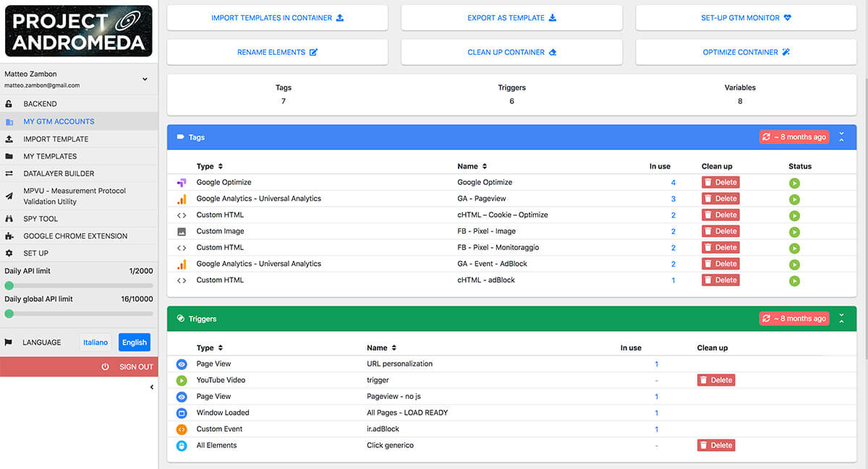The width and height of the screenshot is (868, 469).
Task: Open GOOGLE CHROME EXTENSION page
Action: (x=79, y=236)
